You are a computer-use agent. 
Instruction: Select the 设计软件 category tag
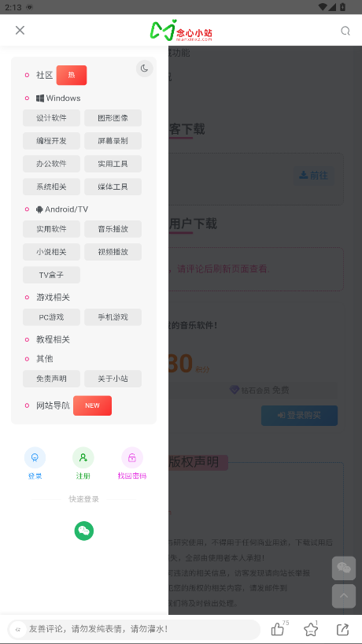51,118
